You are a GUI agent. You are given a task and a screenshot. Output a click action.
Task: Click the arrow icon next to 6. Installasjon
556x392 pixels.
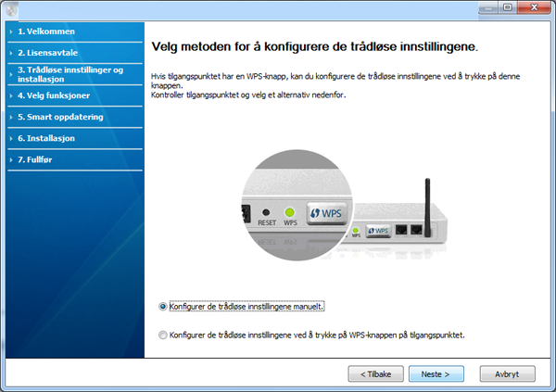[x=11, y=138]
